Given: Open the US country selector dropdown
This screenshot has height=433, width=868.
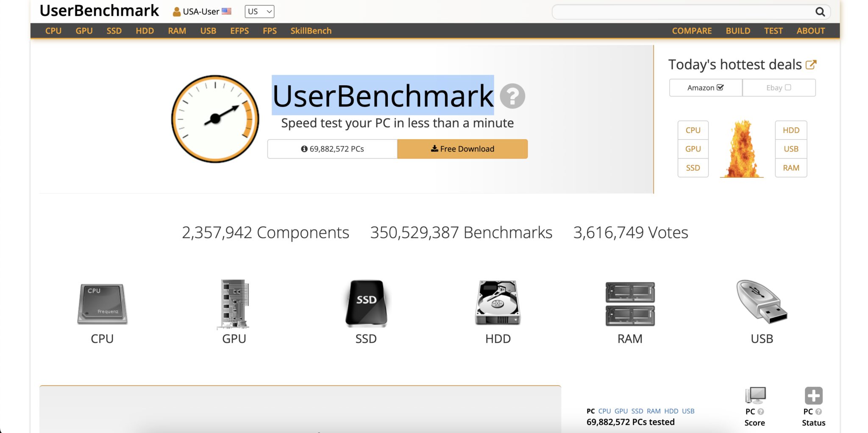Looking at the screenshot, I should tap(259, 11).
